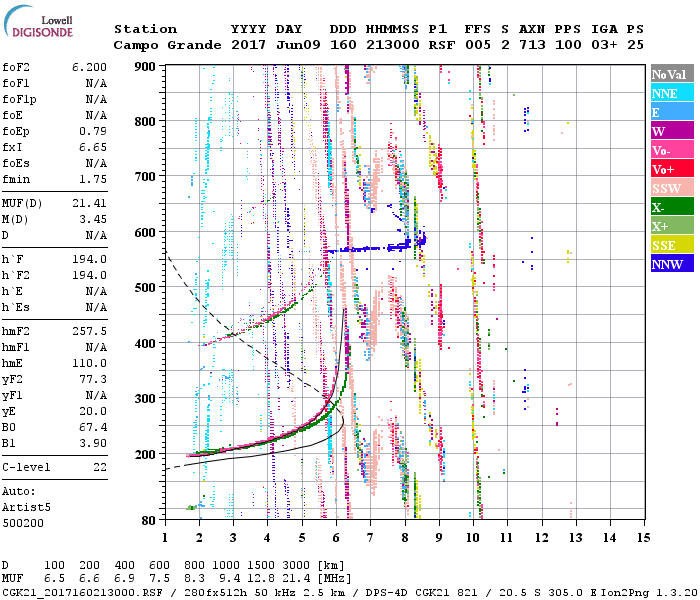Click the MUF value 12.8 in table
Screen dimensions: 700x600
[261, 579]
